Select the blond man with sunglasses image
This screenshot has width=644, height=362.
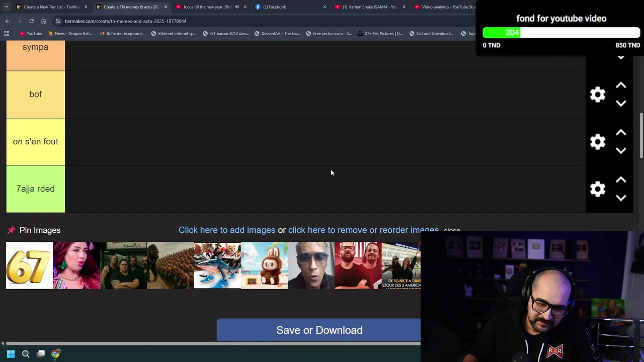(311, 265)
